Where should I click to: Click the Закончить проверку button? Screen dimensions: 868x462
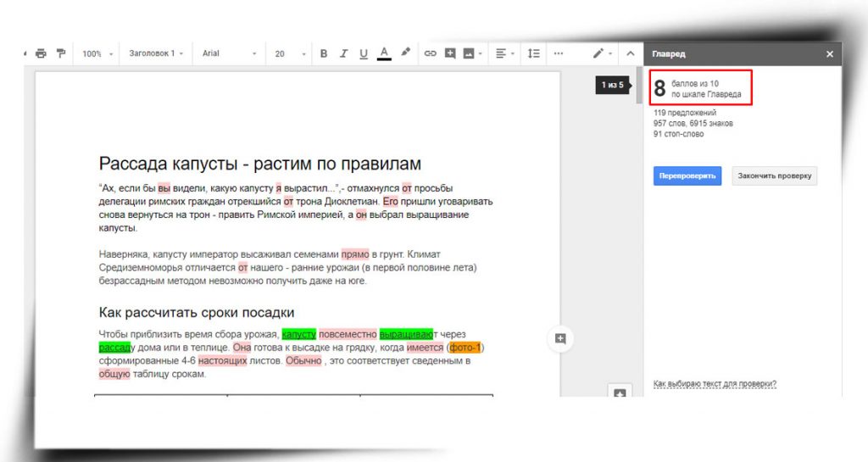[x=774, y=176]
